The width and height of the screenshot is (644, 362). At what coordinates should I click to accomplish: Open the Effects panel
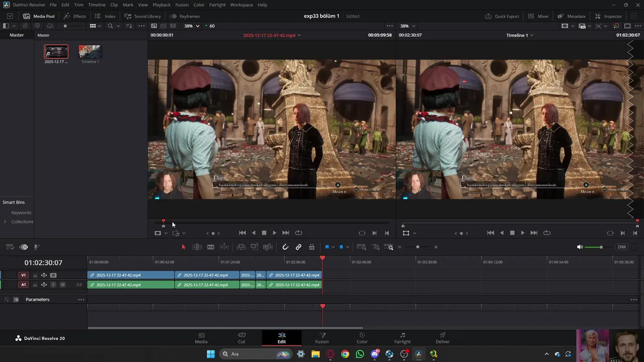(x=74, y=16)
